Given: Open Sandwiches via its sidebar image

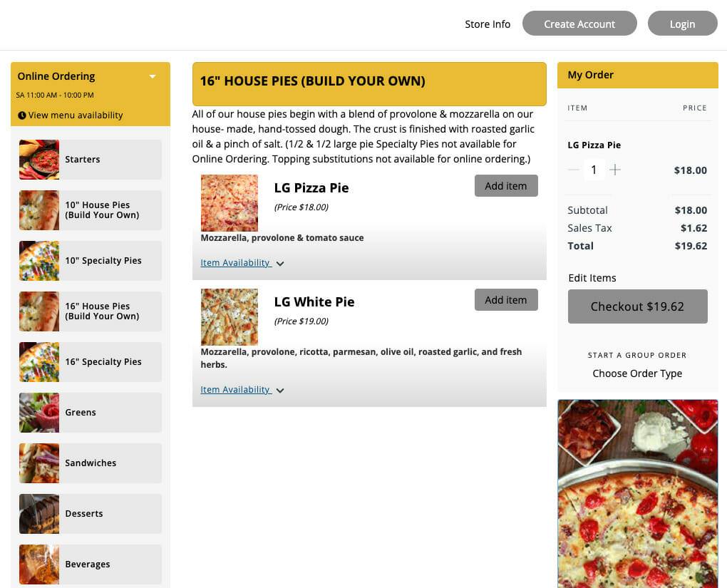Looking at the screenshot, I should [x=38, y=463].
